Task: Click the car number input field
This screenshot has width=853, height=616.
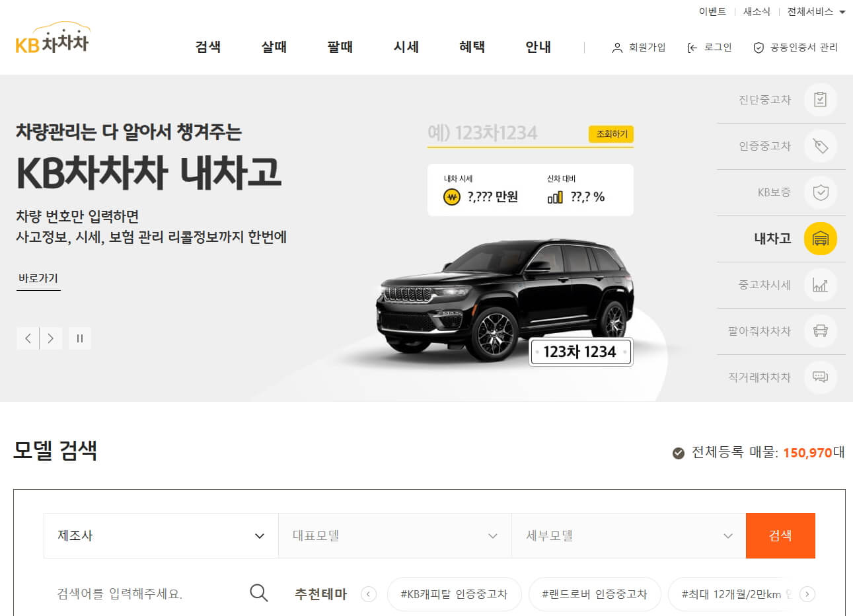Action: coord(505,133)
